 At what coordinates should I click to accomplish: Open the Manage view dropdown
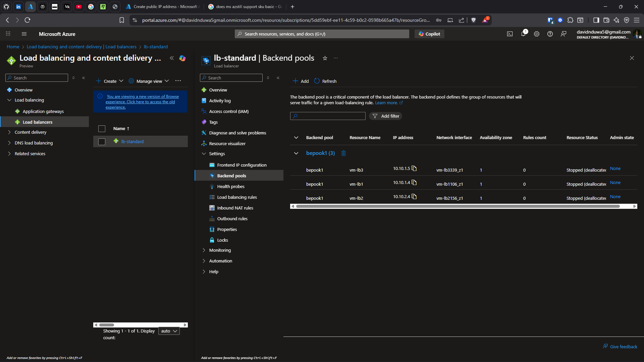tap(149, 81)
